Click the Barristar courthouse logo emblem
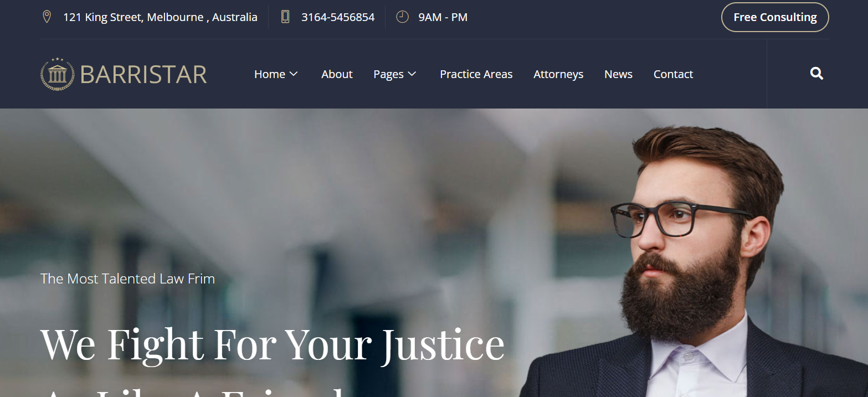 (57, 74)
